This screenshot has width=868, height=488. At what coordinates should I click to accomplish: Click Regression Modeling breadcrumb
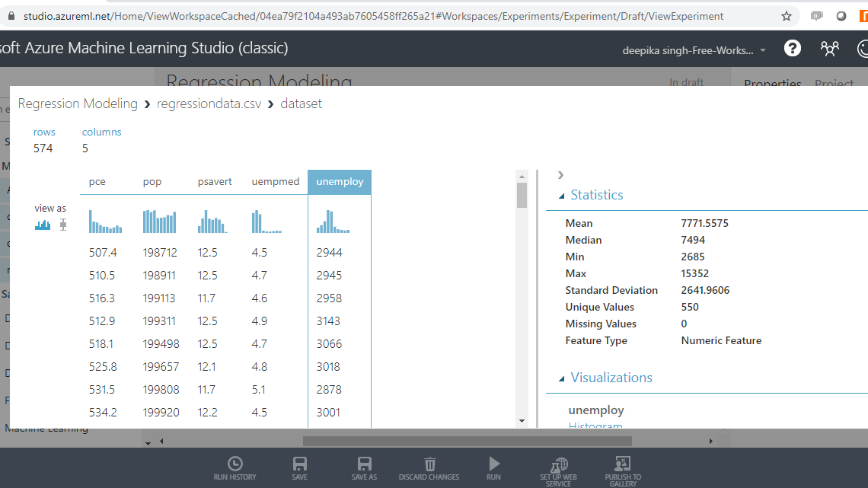click(78, 104)
